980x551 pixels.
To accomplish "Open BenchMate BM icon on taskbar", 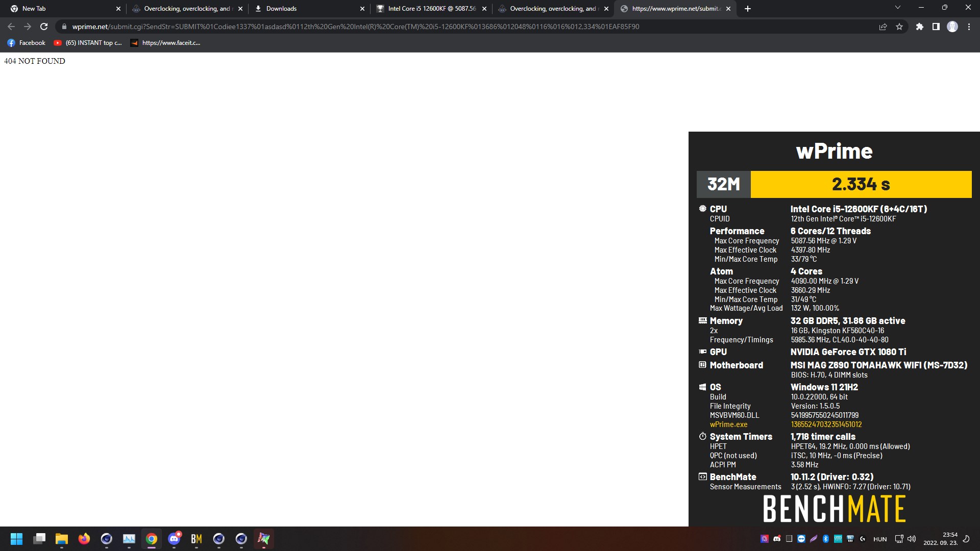I will 197,539.
